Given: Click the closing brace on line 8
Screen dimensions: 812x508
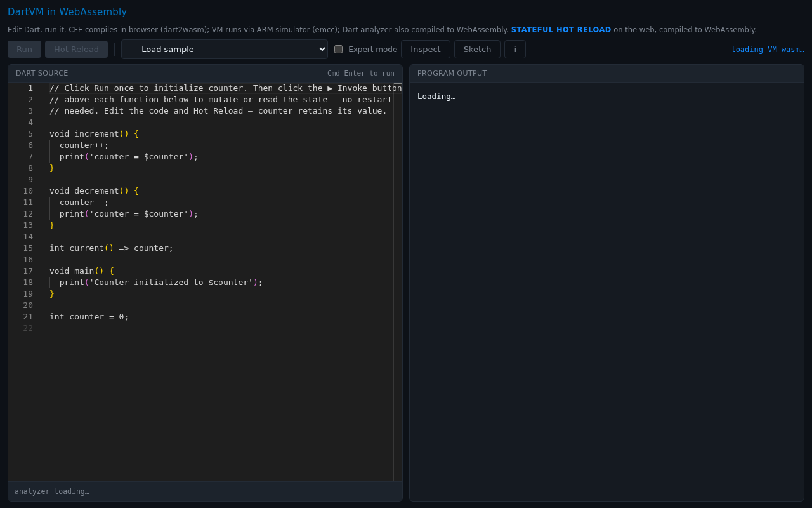Looking at the screenshot, I should 52,168.
